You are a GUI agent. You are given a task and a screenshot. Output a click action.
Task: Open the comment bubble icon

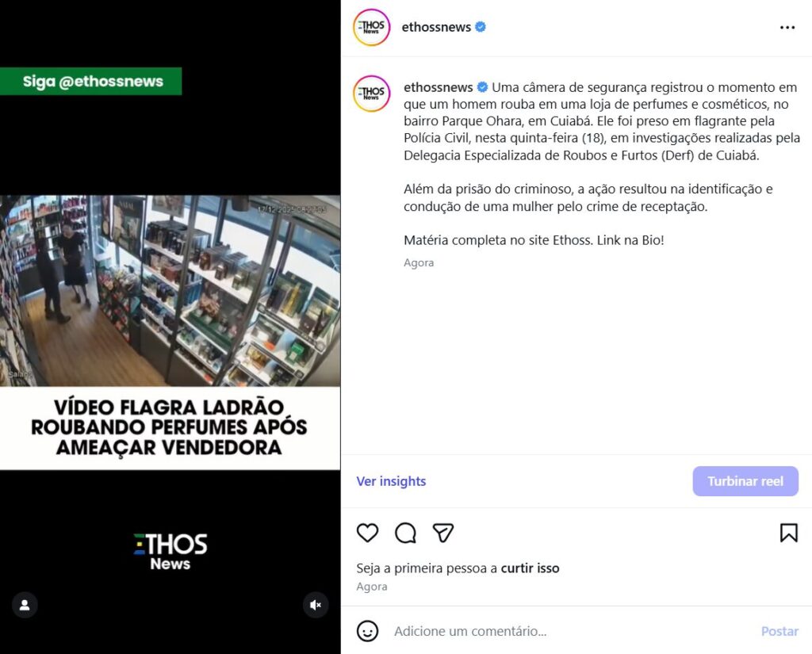405,533
